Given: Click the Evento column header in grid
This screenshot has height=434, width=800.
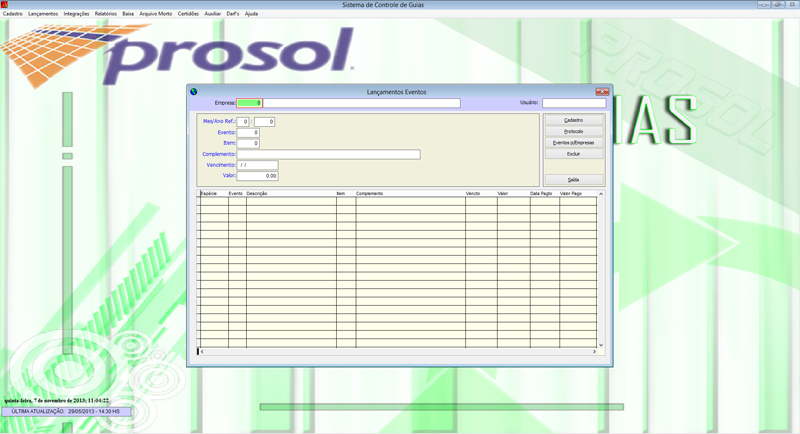Looking at the screenshot, I should (x=237, y=194).
